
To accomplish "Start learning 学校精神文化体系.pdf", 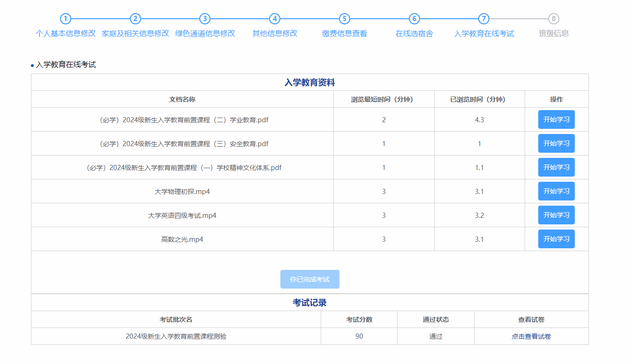I will click(x=556, y=167).
